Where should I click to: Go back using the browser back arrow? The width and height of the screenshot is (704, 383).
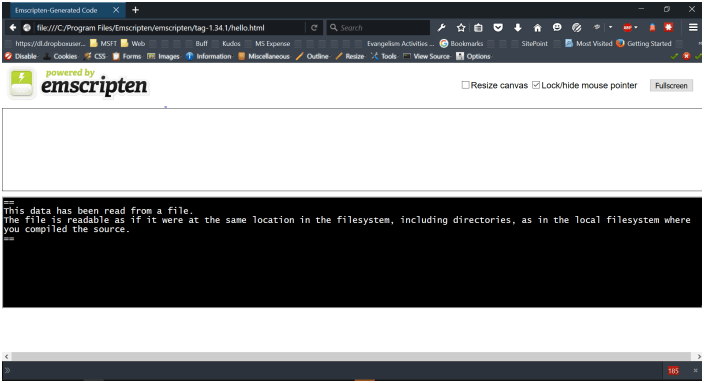point(13,28)
